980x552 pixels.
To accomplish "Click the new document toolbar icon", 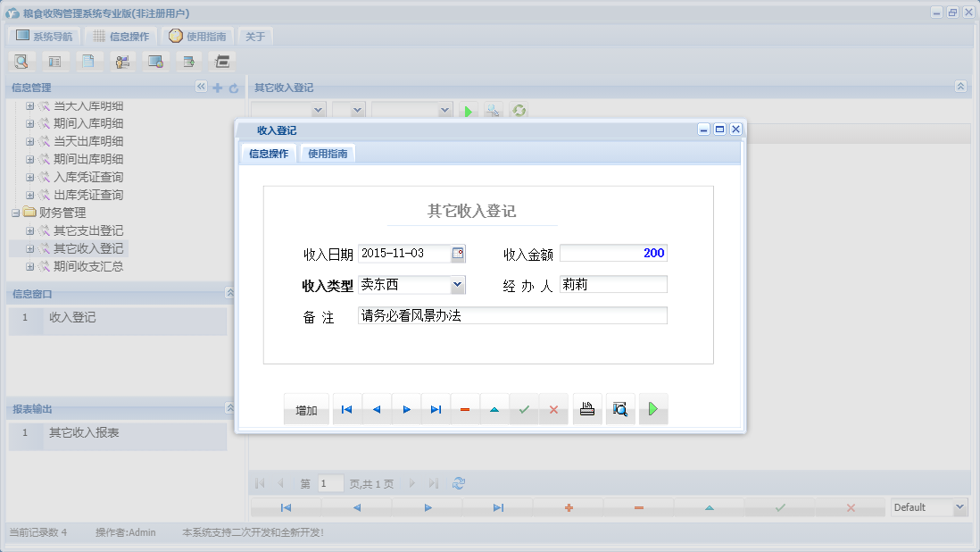I will (x=89, y=61).
